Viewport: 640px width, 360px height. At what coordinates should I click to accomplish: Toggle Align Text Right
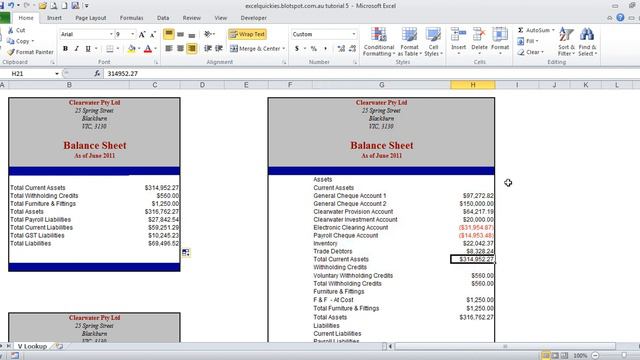tap(192, 49)
